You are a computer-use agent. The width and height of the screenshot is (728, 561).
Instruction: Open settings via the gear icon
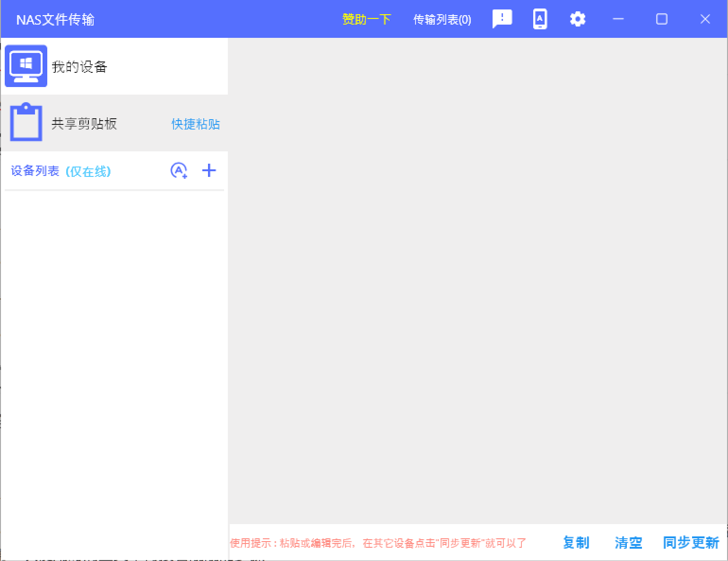[x=577, y=19]
